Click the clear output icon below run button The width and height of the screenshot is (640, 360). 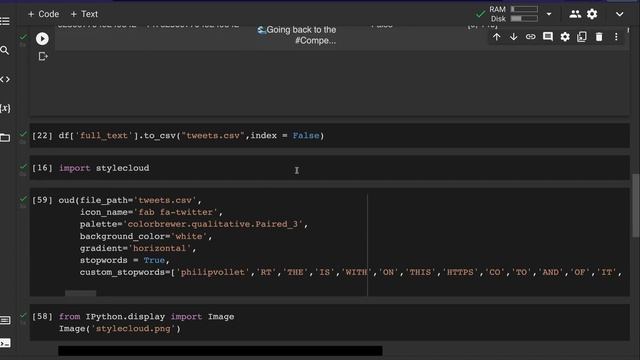point(42,56)
